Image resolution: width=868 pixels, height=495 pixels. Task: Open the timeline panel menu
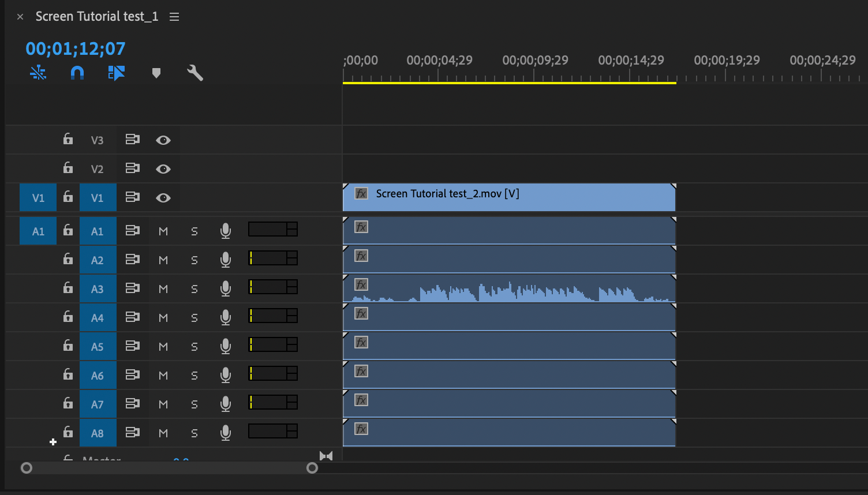click(x=174, y=16)
